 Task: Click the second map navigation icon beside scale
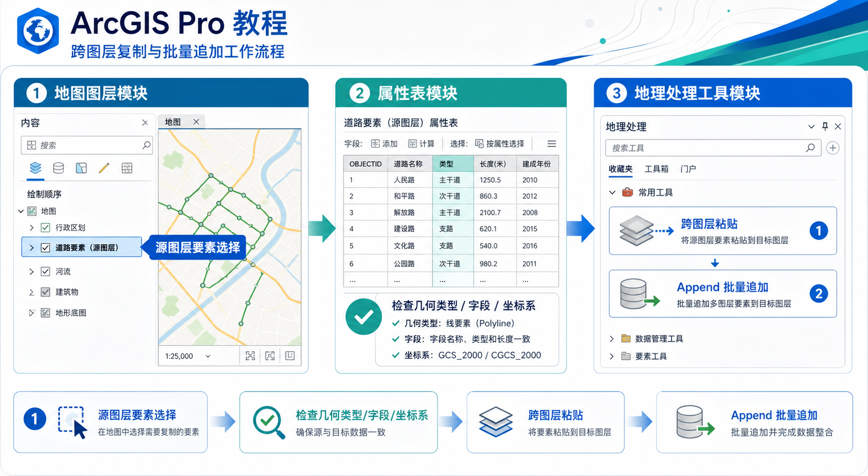point(270,356)
